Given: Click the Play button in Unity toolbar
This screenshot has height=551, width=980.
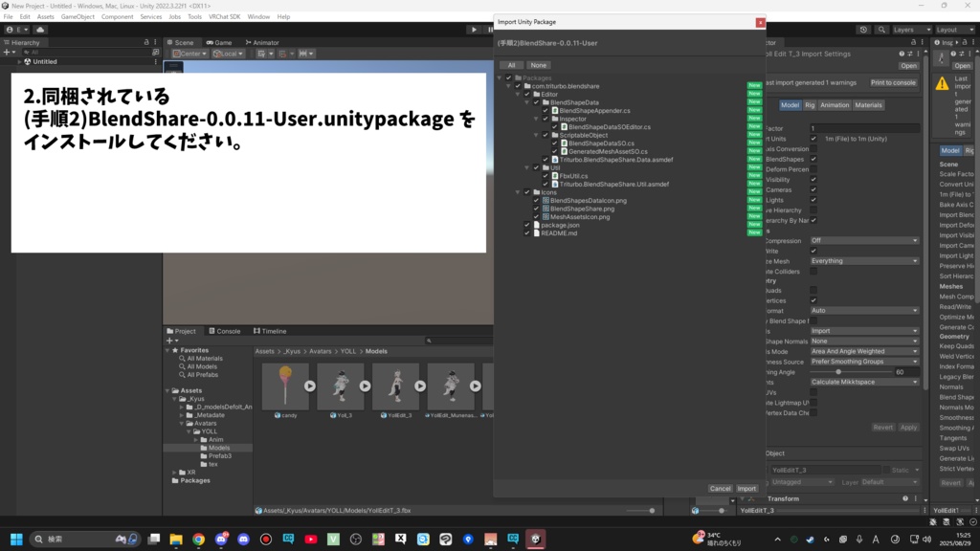Looking at the screenshot, I should 474,30.
